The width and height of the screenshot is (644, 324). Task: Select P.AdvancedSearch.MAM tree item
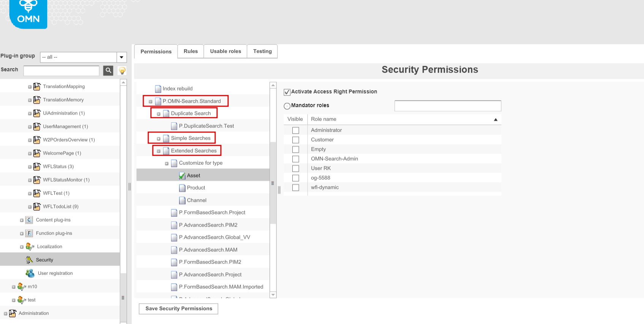click(208, 250)
